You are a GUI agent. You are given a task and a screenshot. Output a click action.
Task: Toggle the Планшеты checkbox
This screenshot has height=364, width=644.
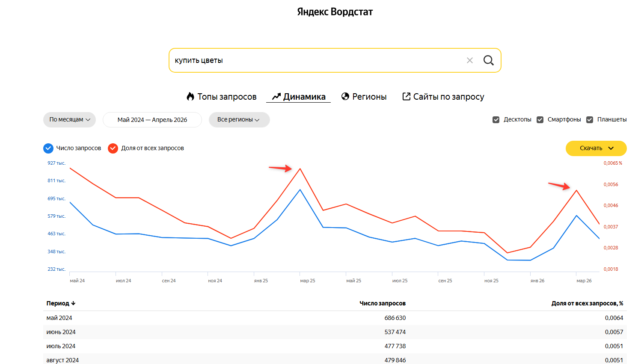(x=590, y=120)
